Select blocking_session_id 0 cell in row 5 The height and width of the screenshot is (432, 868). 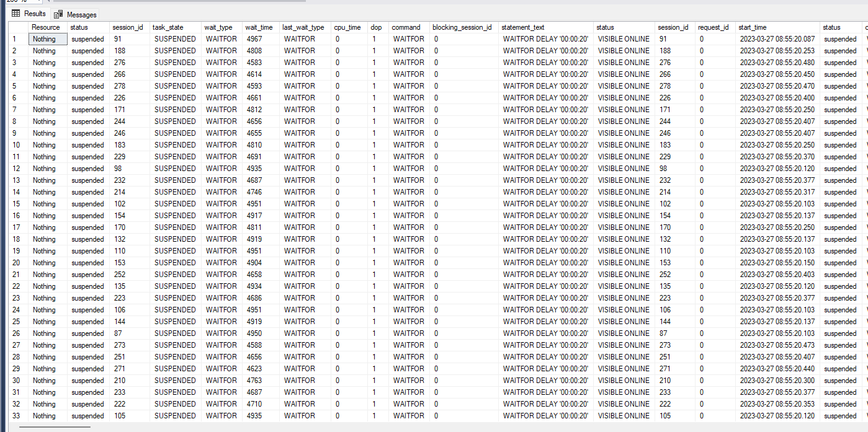[x=464, y=86]
